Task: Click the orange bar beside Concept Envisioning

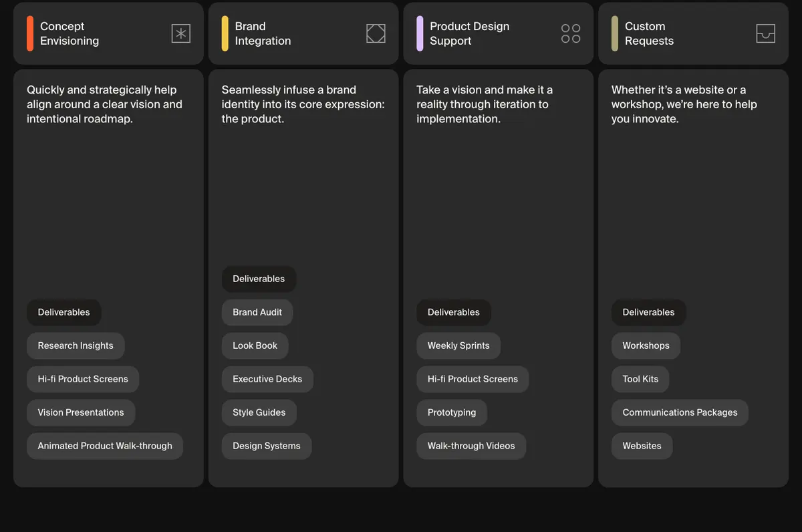Action: tap(30, 33)
